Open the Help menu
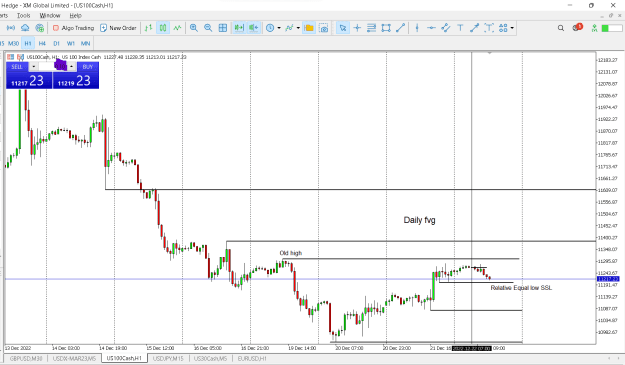This screenshot has width=625, height=365. pyautogui.click(x=75, y=16)
